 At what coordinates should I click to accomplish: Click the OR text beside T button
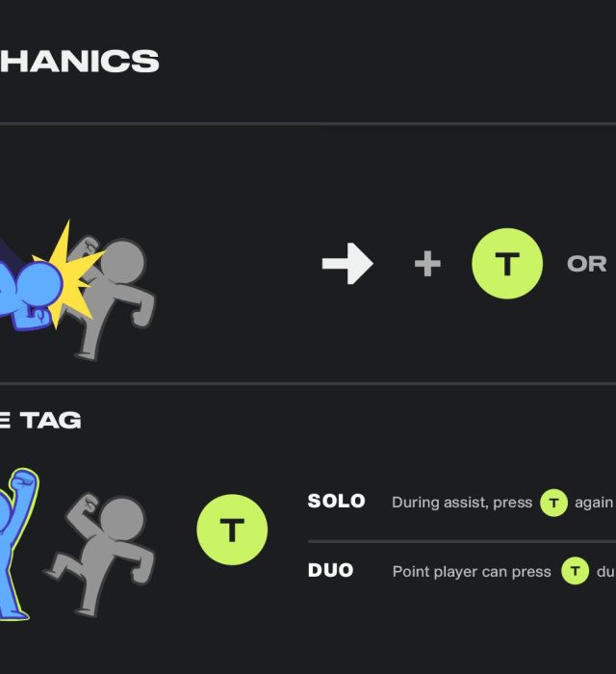tap(586, 264)
